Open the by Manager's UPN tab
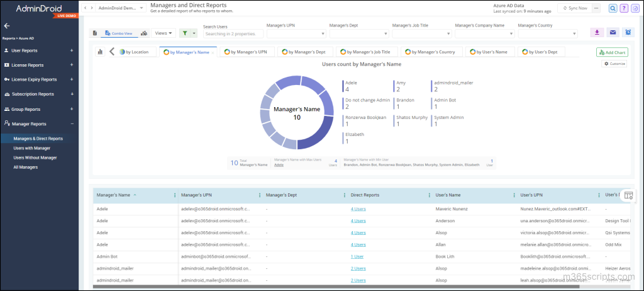The width and height of the screenshot is (644, 291). [247, 52]
